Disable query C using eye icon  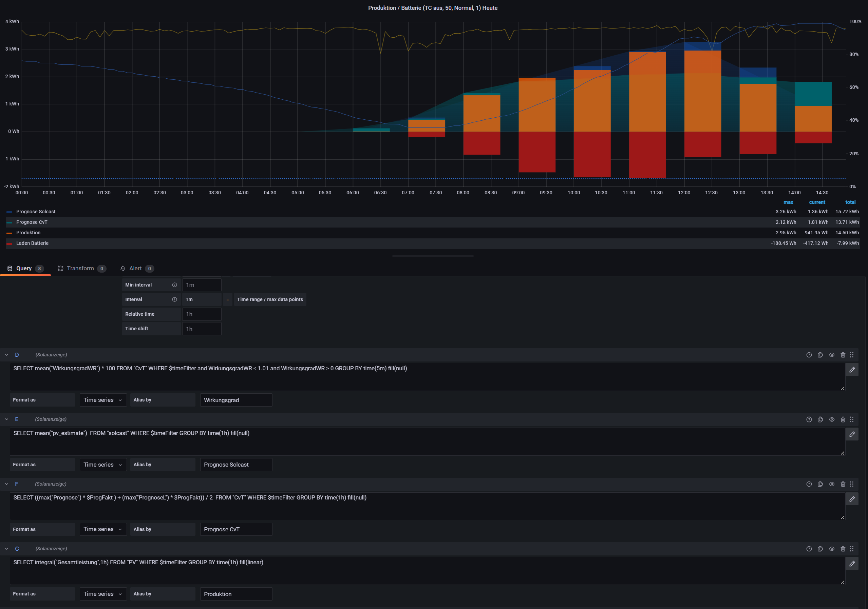click(x=832, y=549)
